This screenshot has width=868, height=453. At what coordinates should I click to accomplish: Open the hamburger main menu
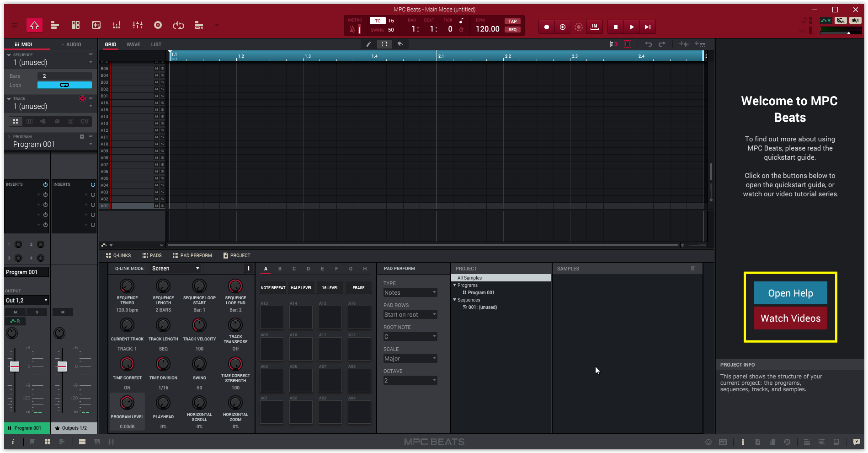tap(14, 26)
